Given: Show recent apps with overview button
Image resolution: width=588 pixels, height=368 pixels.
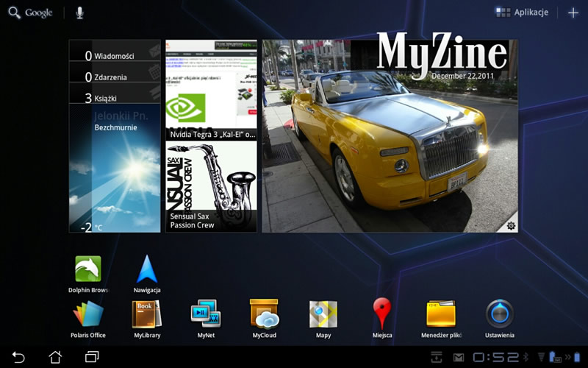Looking at the screenshot, I should point(92,357).
